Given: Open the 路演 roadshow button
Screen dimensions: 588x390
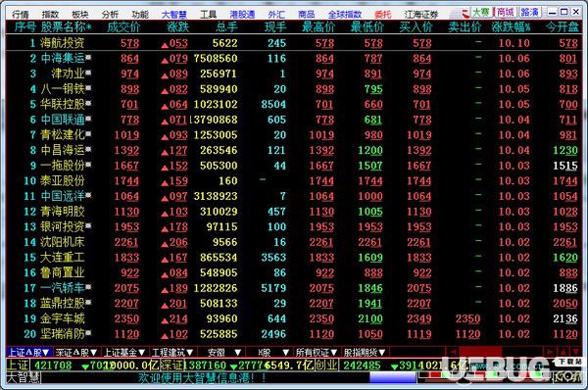Looking at the screenshot, I should point(530,13).
